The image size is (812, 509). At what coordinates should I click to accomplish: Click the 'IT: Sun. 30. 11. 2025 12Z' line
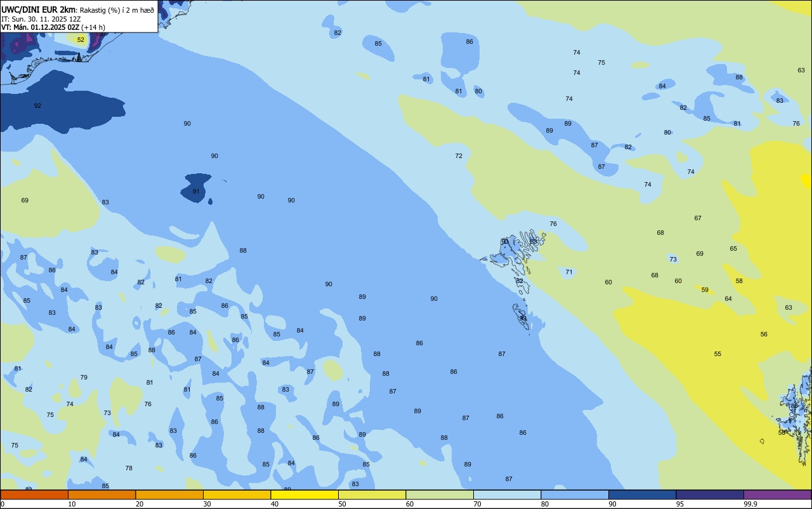pos(41,19)
